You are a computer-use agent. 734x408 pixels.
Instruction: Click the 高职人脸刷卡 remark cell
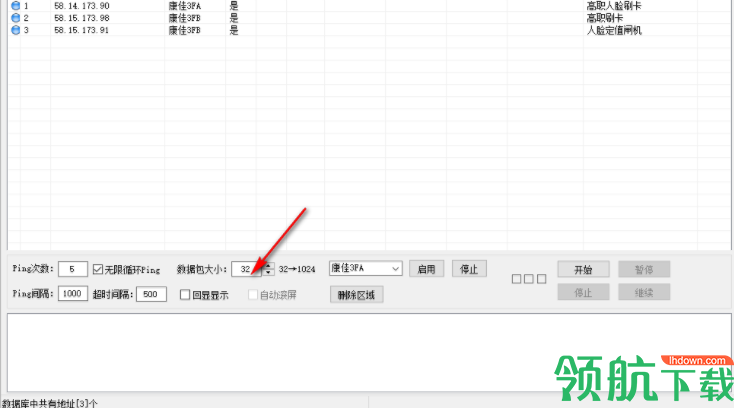(614, 6)
